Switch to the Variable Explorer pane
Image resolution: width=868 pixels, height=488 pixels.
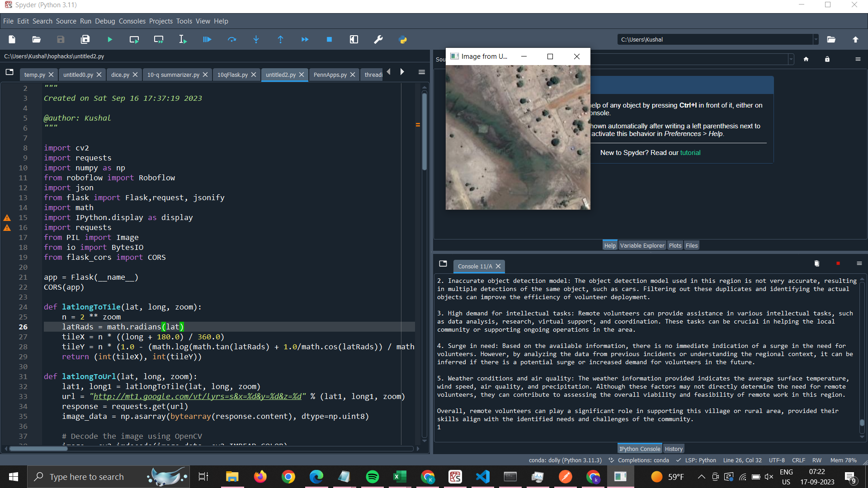pos(642,245)
